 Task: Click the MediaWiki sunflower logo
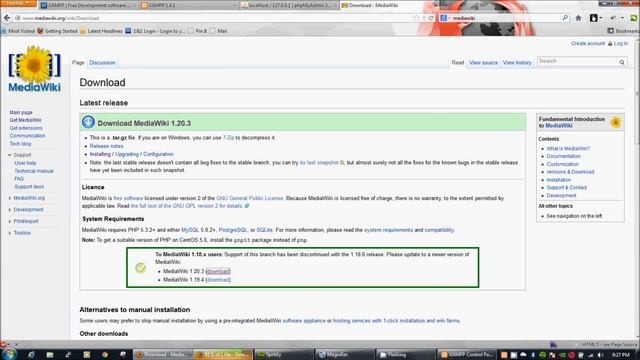(34, 68)
